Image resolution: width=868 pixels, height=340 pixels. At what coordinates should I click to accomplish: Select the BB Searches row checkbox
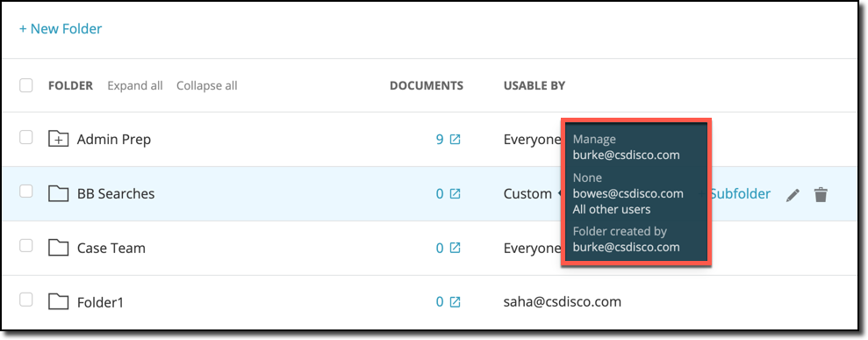26,192
